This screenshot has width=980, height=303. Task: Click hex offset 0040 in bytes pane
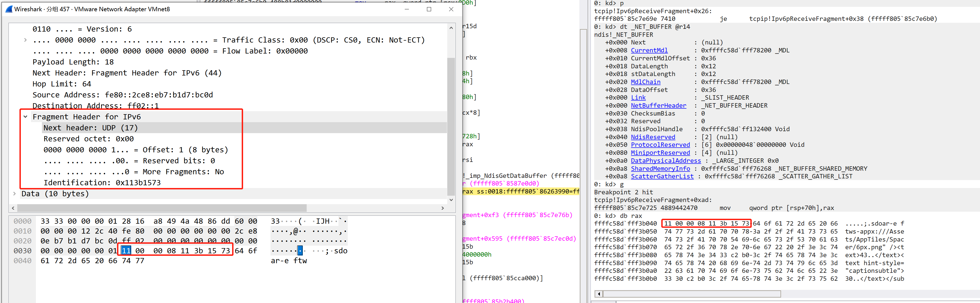pos(22,261)
